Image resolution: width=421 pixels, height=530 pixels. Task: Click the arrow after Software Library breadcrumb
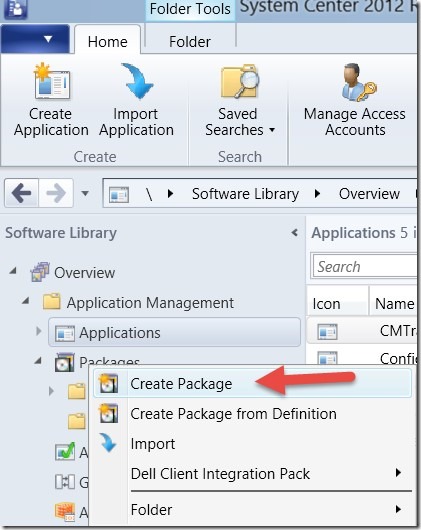coord(317,194)
